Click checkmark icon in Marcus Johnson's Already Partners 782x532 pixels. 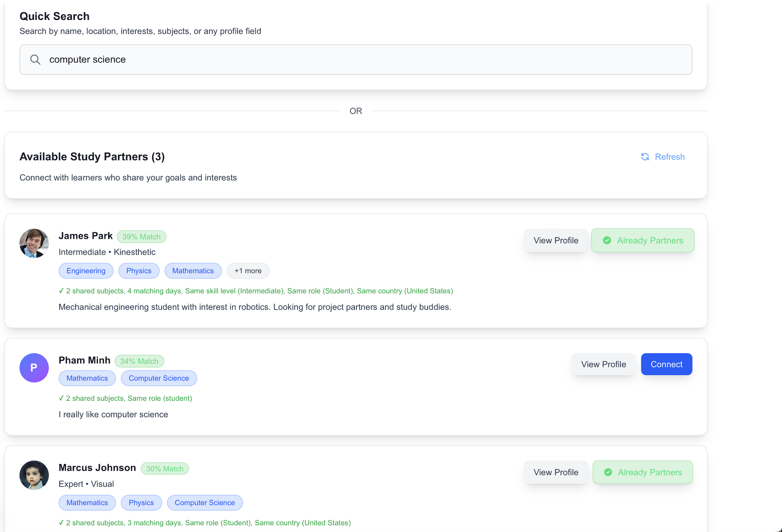(608, 472)
